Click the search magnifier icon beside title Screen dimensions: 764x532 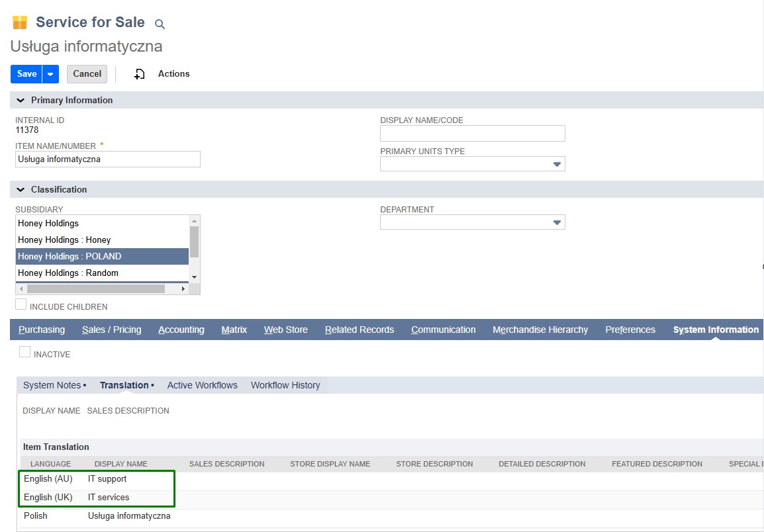160,24
